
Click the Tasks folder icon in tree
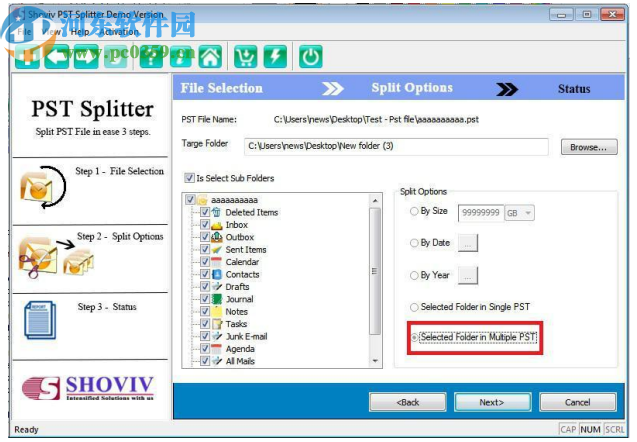[217, 324]
